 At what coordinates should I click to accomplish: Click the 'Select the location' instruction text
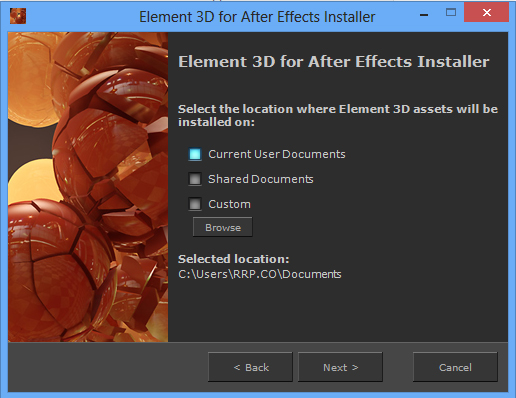pos(338,115)
